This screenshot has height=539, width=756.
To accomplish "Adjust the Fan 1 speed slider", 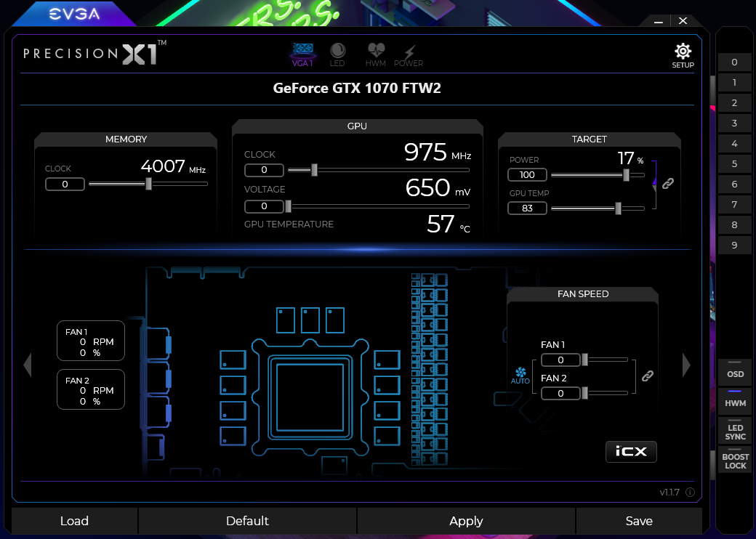I will 585,360.
